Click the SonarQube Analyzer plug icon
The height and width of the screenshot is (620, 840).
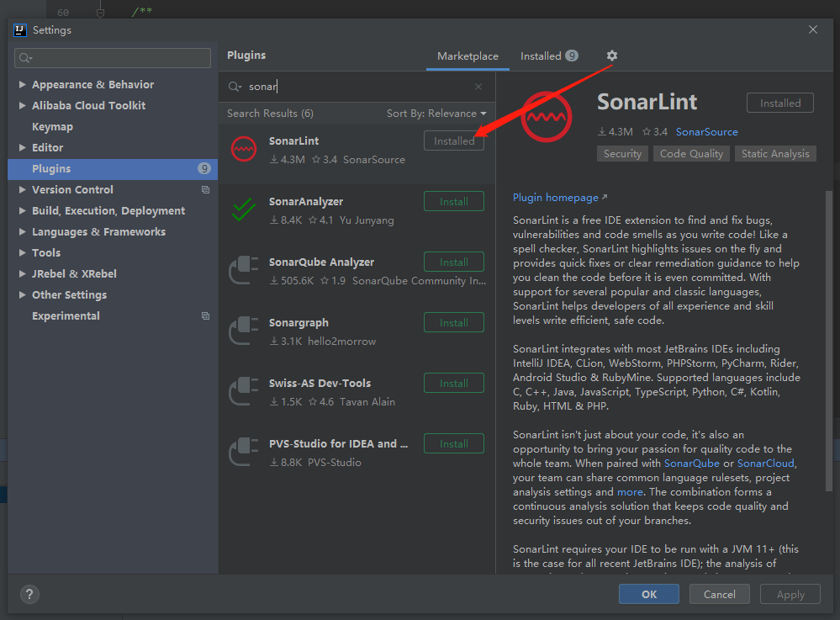click(244, 270)
